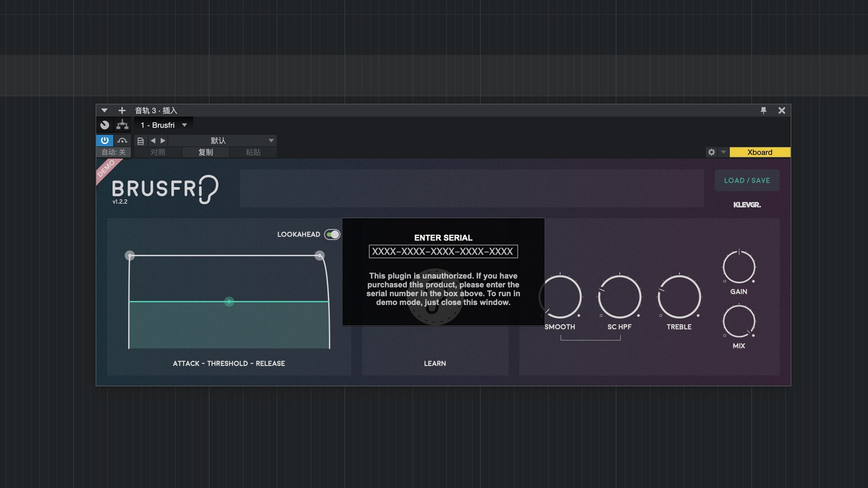Click the 对照 compare button
The height and width of the screenshot is (488, 868).
158,152
